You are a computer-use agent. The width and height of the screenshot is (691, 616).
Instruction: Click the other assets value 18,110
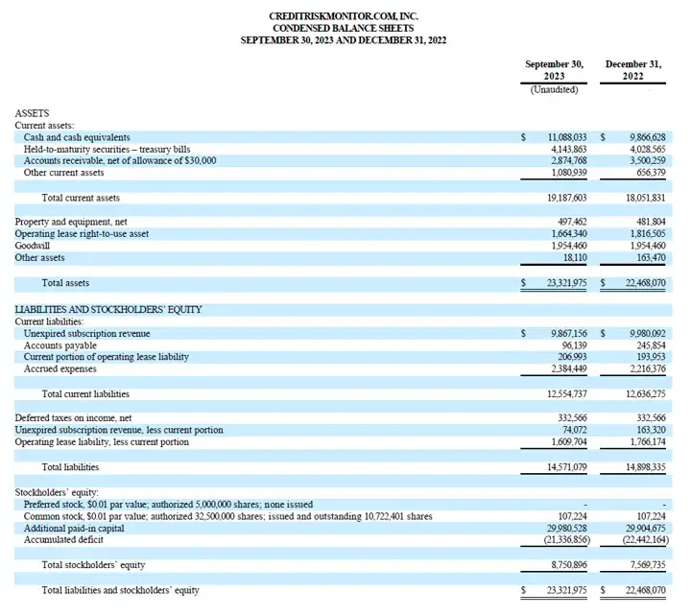click(x=575, y=257)
